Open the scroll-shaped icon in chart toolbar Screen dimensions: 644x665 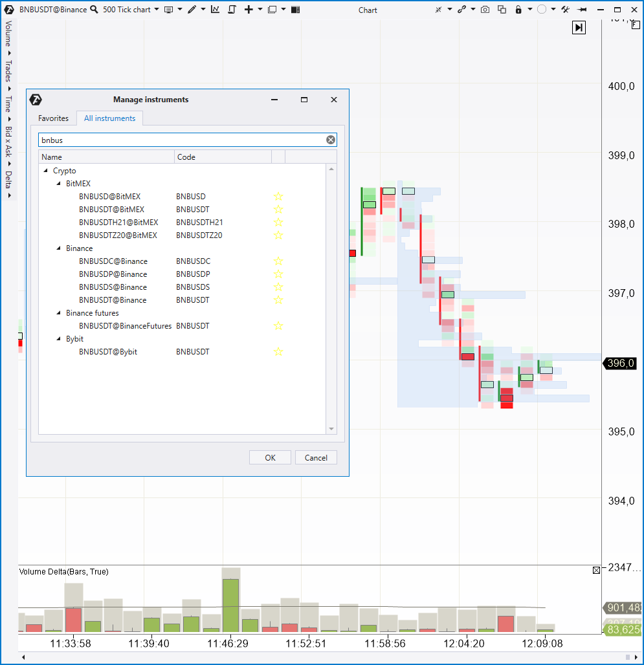[x=232, y=9]
